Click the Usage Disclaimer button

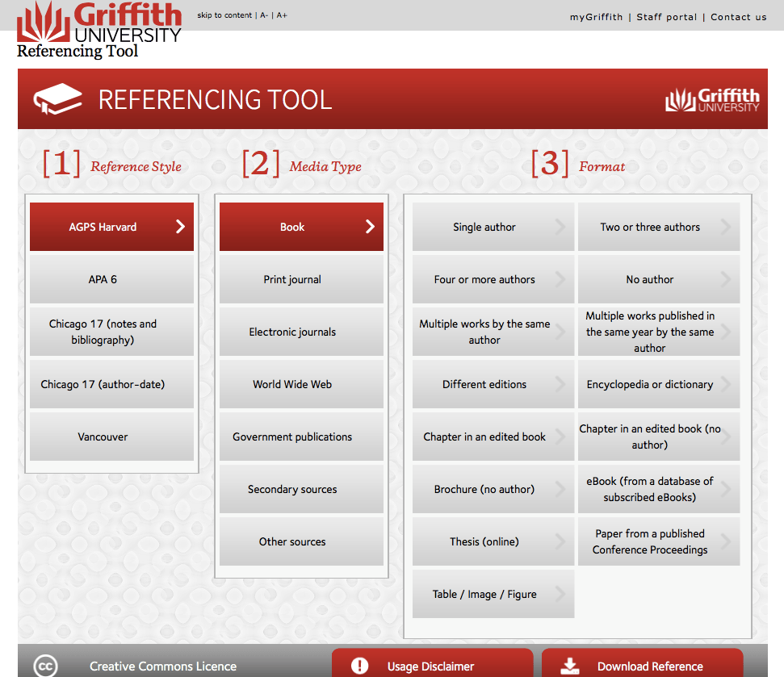[x=433, y=663]
